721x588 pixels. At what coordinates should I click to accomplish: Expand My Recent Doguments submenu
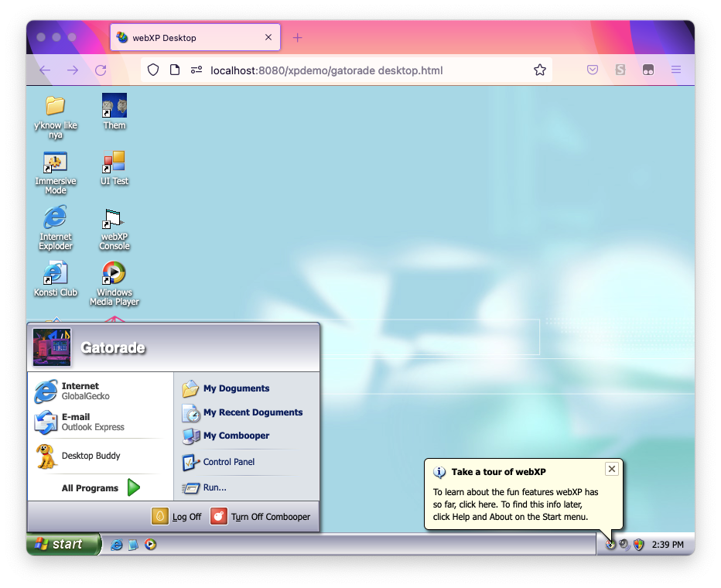click(252, 412)
